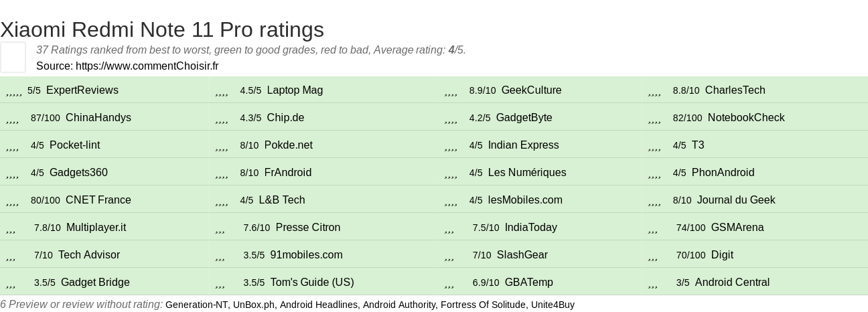
Task: Click the star rating icon beside ExpertReviews
Action: click(x=13, y=91)
